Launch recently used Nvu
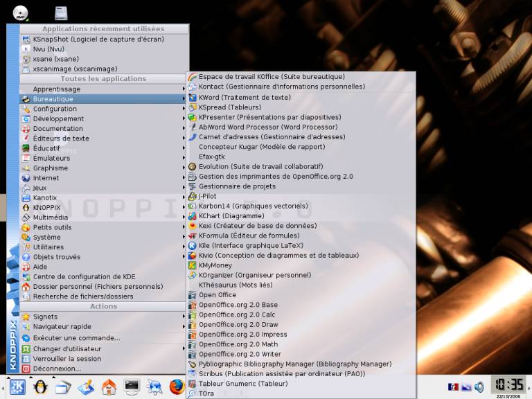 click(104, 49)
